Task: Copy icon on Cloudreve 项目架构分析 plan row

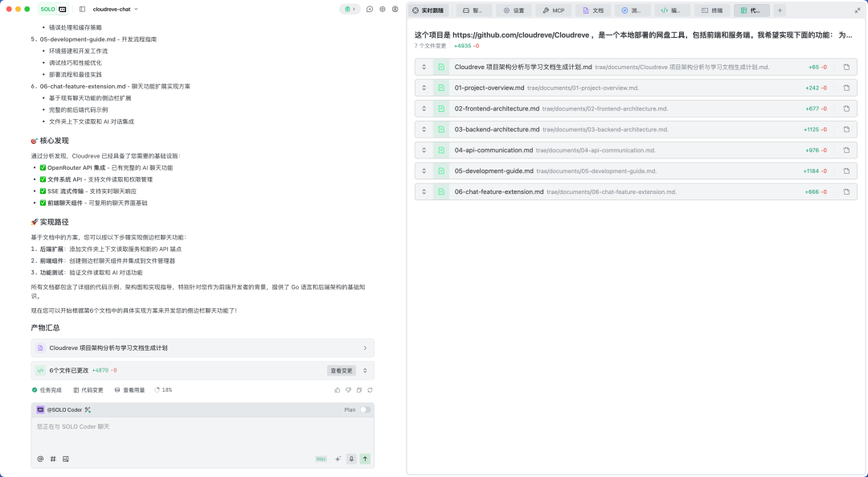Action: tap(846, 67)
